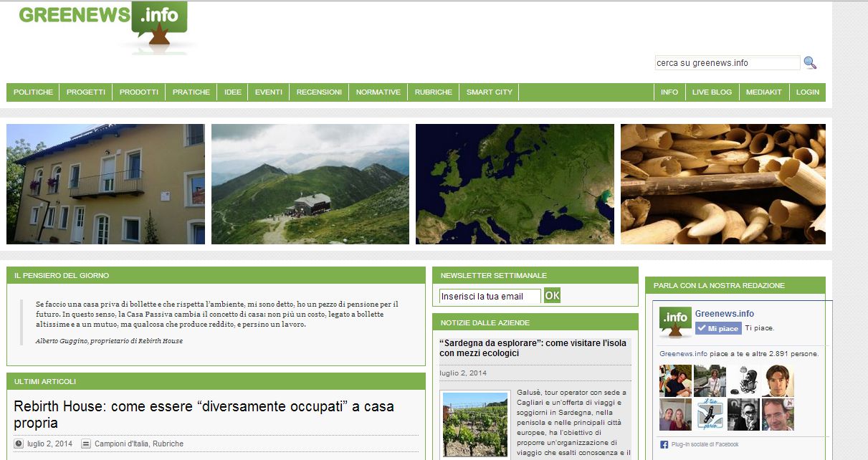
Task: Open the LOGIN page
Action: (807, 92)
